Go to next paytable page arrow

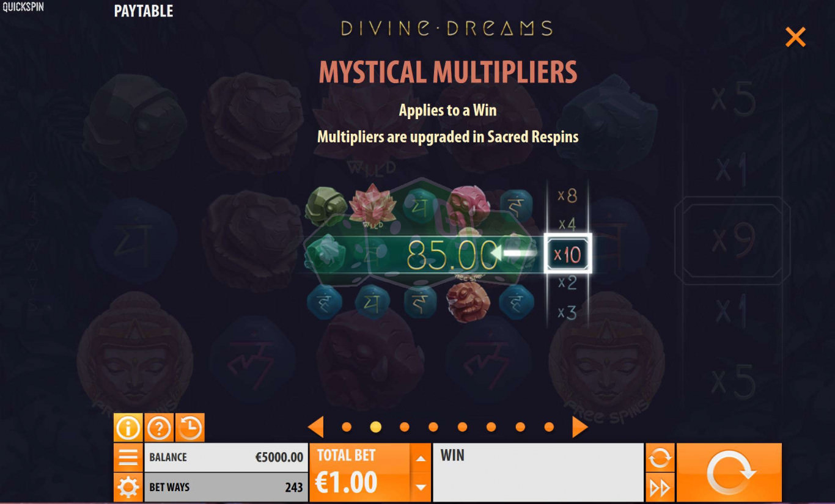[x=579, y=427]
